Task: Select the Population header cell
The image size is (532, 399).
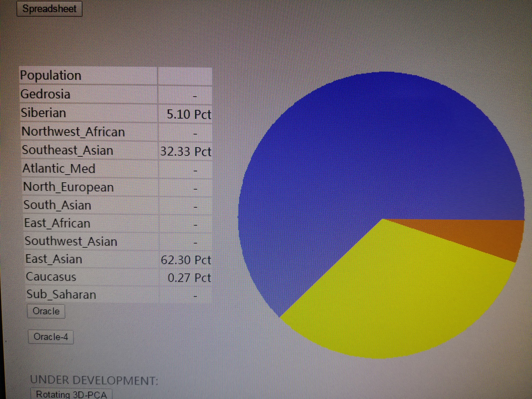Action: (51, 76)
